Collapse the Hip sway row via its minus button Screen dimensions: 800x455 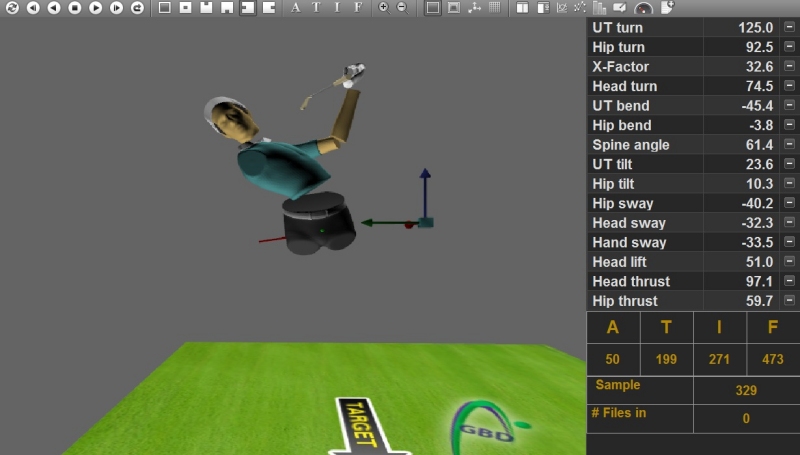point(789,203)
